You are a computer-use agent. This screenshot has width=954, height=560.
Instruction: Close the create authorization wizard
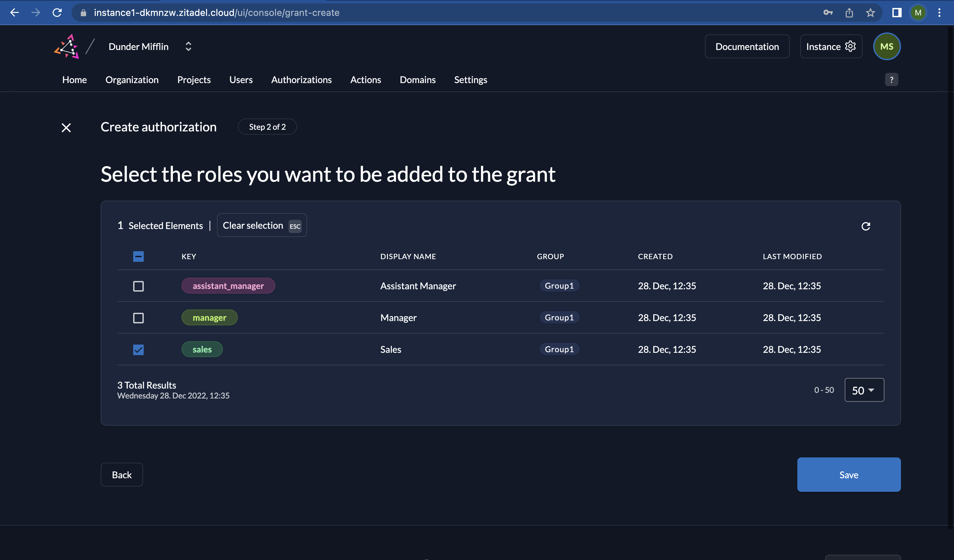66,127
